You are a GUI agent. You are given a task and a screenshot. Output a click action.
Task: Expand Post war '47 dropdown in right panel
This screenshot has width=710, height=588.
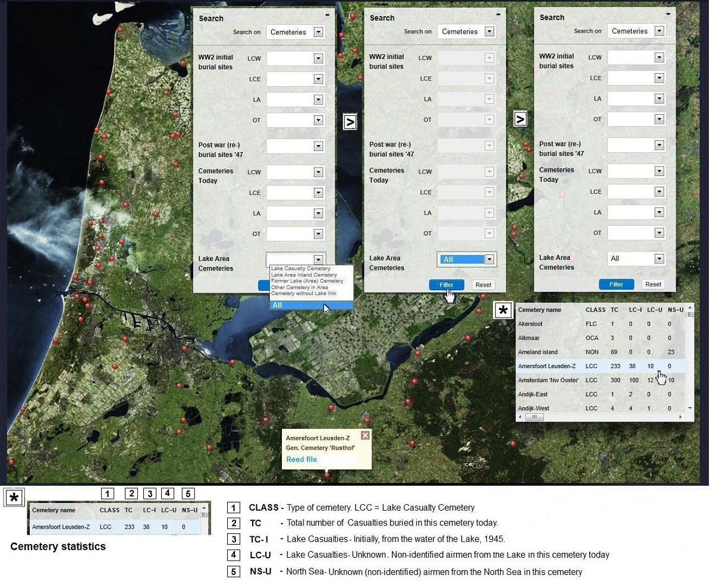pos(659,145)
